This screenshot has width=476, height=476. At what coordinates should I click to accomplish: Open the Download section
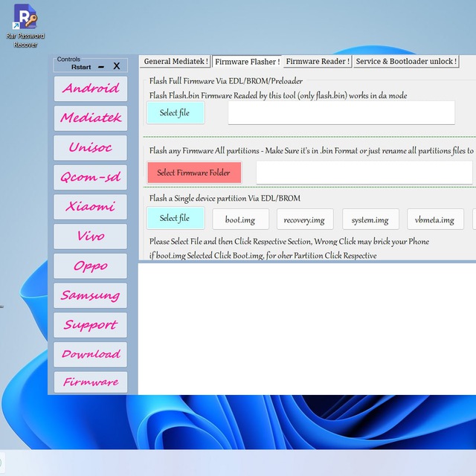[91, 354]
